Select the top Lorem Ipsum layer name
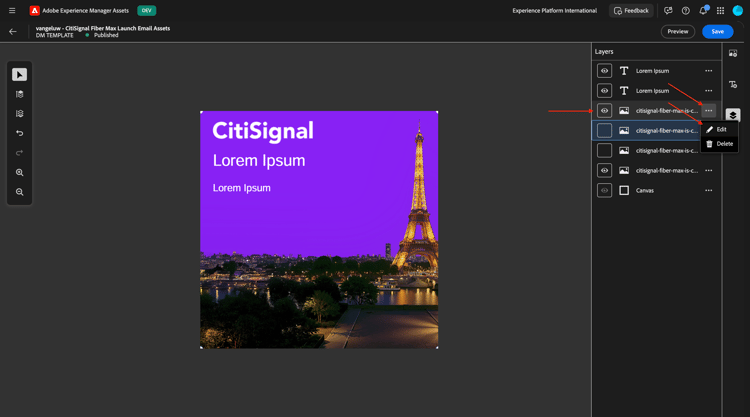 click(652, 71)
